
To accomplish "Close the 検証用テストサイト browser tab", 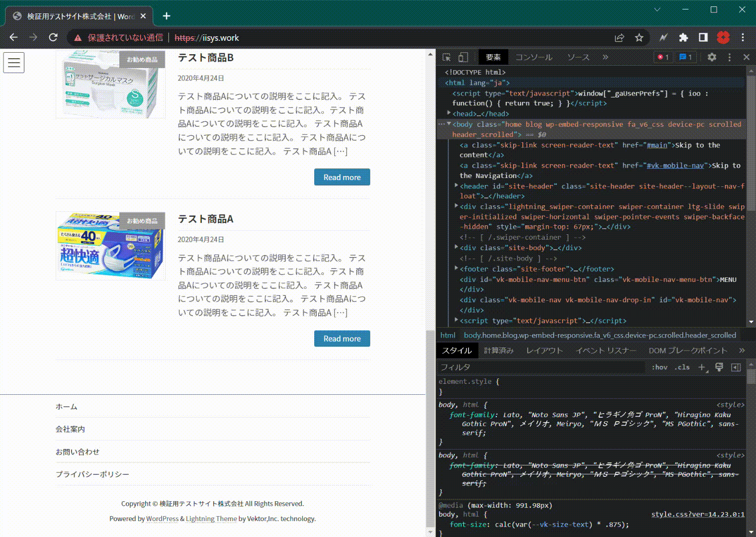I will click(x=143, y=16).
